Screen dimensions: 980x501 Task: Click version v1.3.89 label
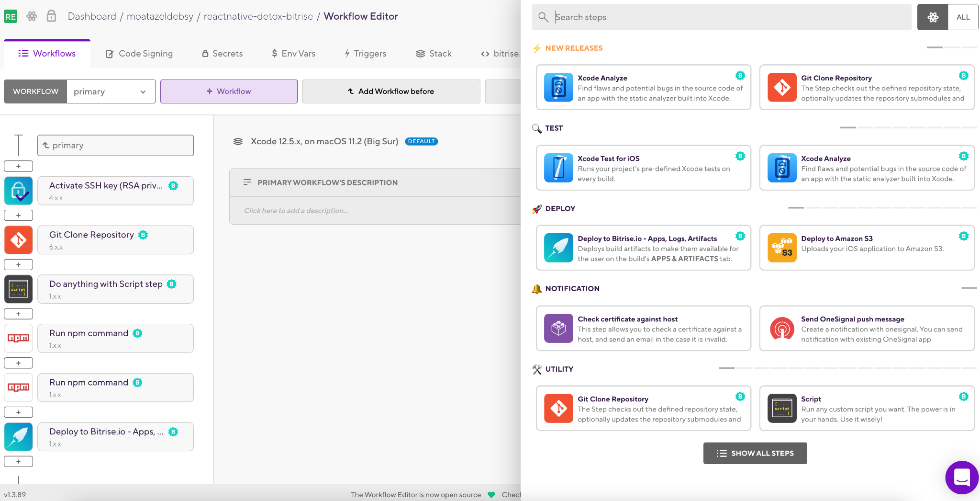coord(15,495)
